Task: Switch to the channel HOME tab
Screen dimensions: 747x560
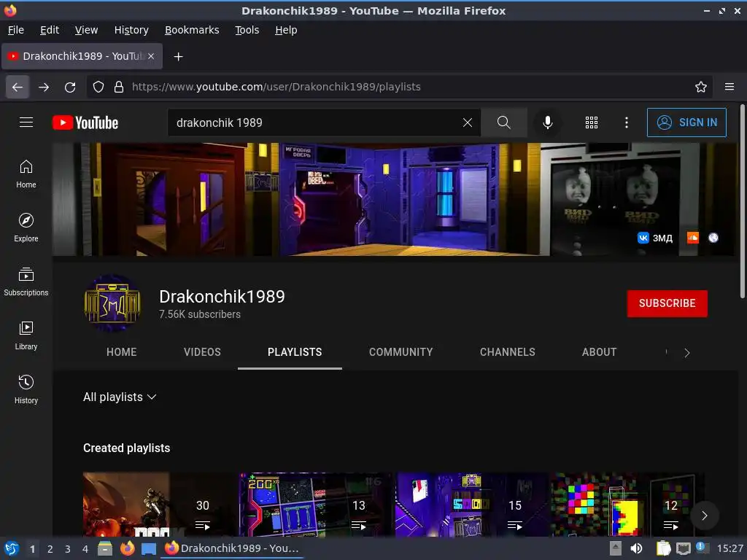Action: tap(122, 352)
